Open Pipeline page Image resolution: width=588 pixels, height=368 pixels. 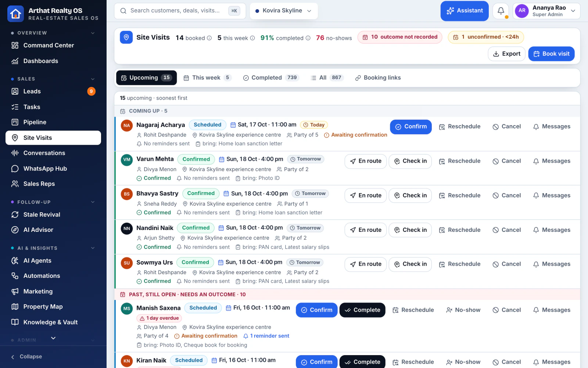pos(53,122)
